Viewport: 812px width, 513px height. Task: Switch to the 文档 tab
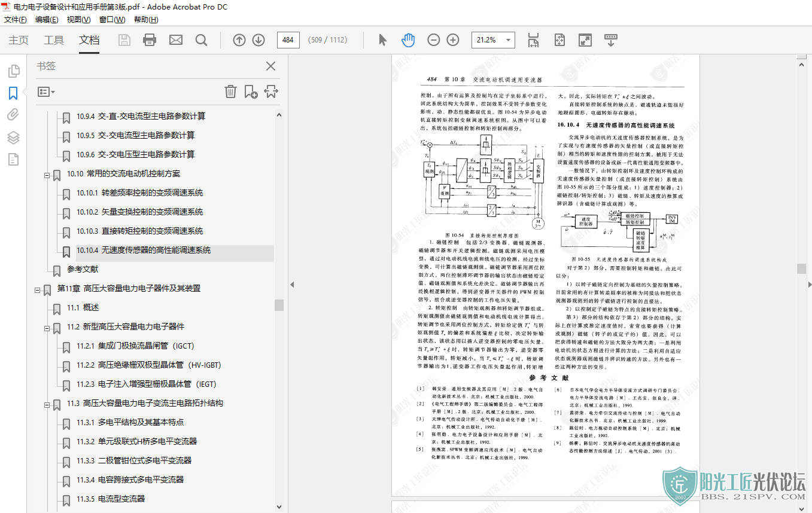[89, 40]
